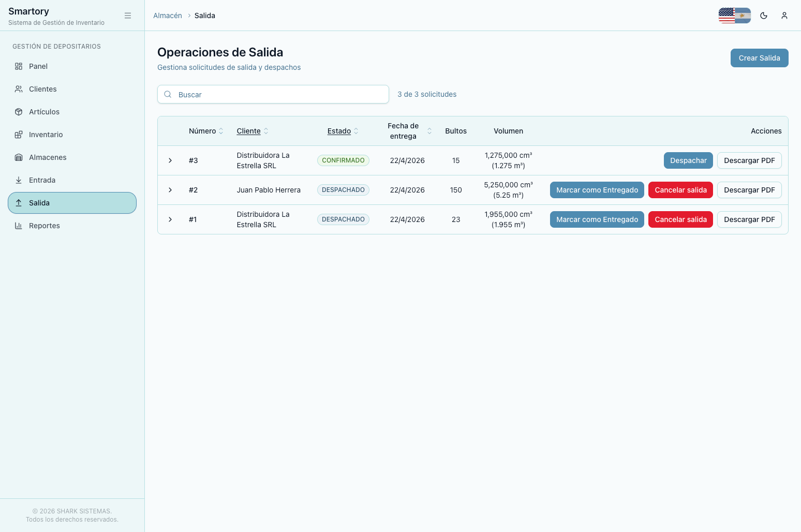Viewport: 801px width, 532px height.
Task: Open the user profile icon
Action: pyautogui.click(x=784, y=16)
